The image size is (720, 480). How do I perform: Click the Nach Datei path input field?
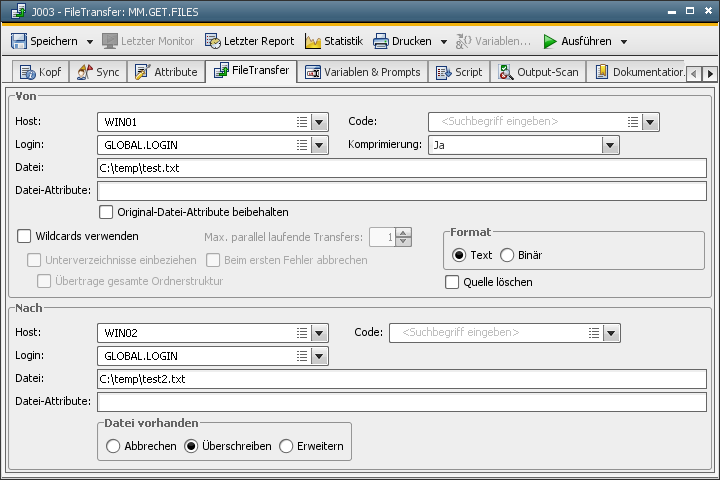[x=400, y=379]
